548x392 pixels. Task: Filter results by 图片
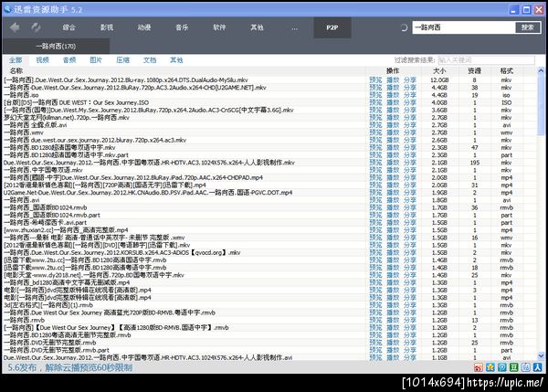click(x=96, y=60)
